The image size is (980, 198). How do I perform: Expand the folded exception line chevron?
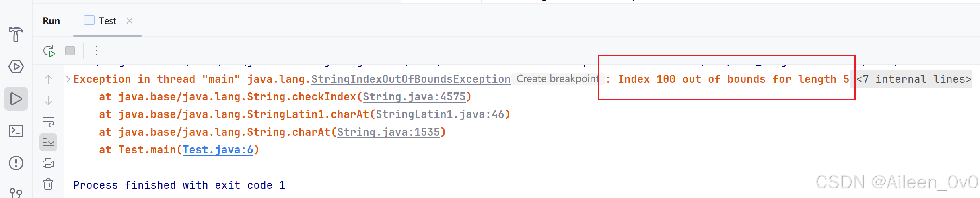(68, 79)
